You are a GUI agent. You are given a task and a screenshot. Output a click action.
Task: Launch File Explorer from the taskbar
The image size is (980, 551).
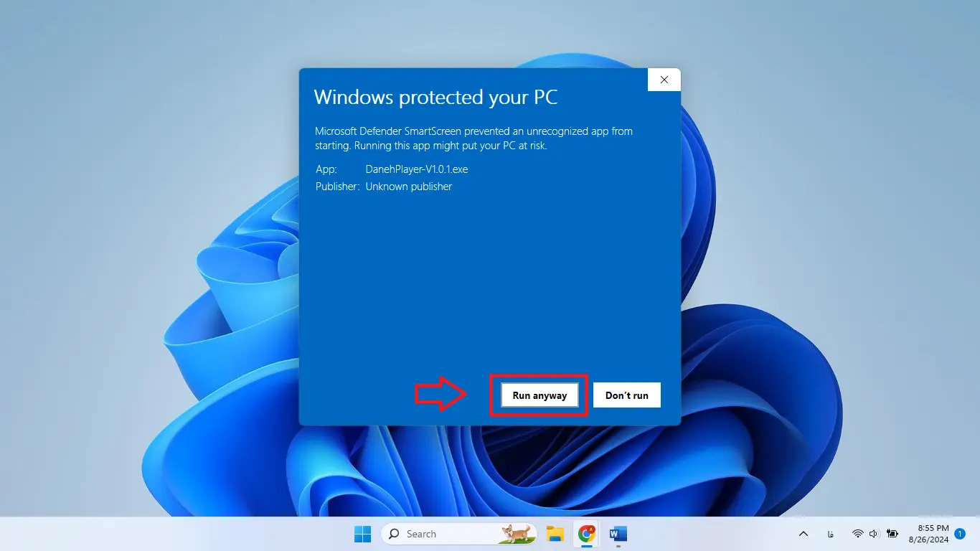555,534
